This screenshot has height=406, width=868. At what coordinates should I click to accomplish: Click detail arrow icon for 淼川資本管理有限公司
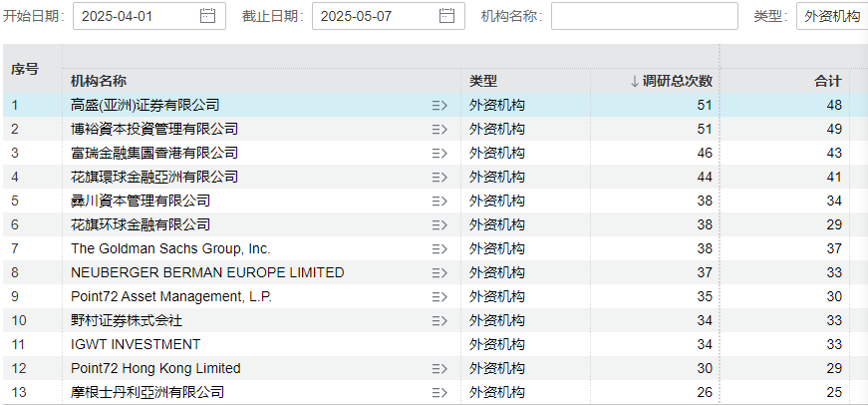pos(439,202)
